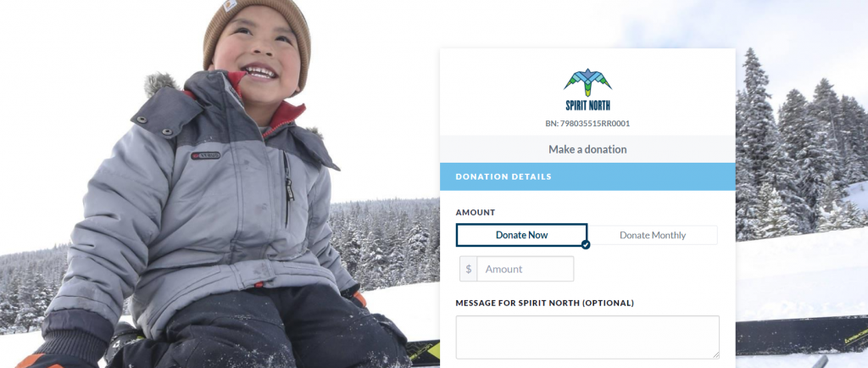This screenshot has height=368, width=868.
Task: Click inside the message for Spirit North textarea
Action: 587,337
